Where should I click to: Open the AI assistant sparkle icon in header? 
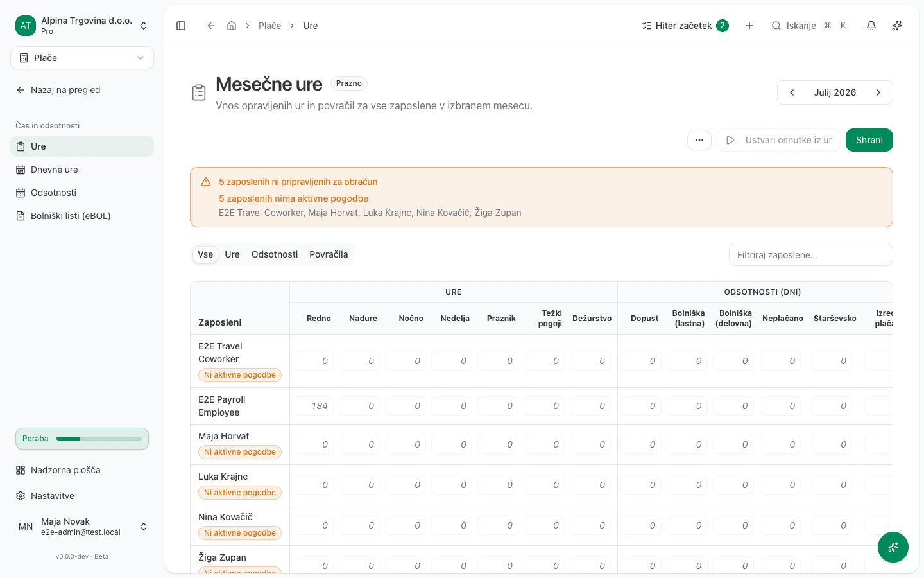pos(897,26)
